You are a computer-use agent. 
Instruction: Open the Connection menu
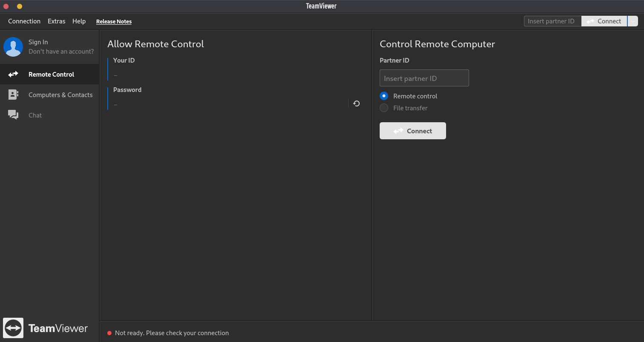[x=24, y=21]
